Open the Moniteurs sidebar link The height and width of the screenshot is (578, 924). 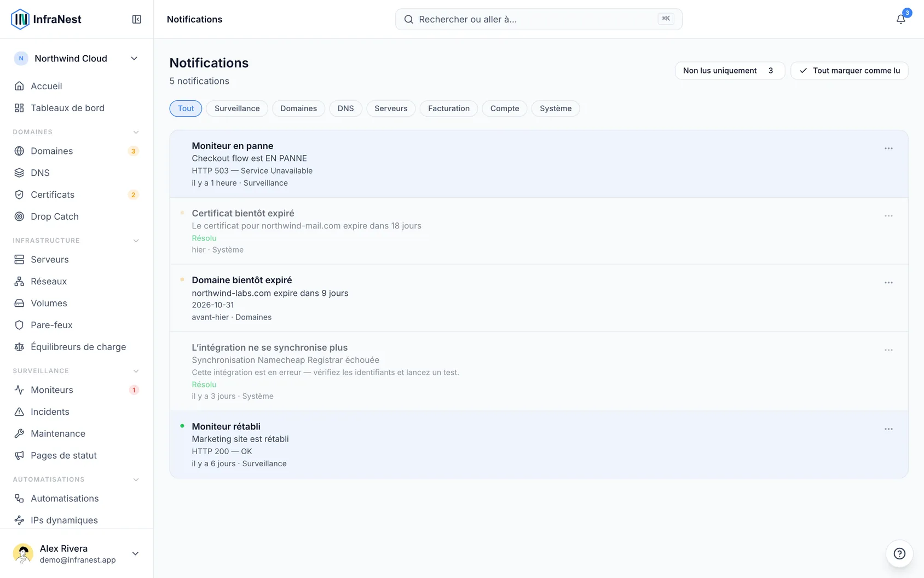click(77, 390)
